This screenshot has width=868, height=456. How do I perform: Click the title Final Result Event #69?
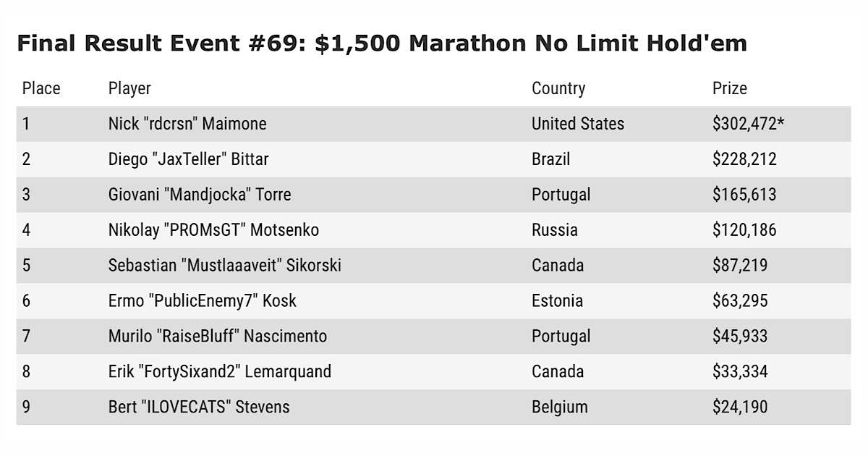382,44
